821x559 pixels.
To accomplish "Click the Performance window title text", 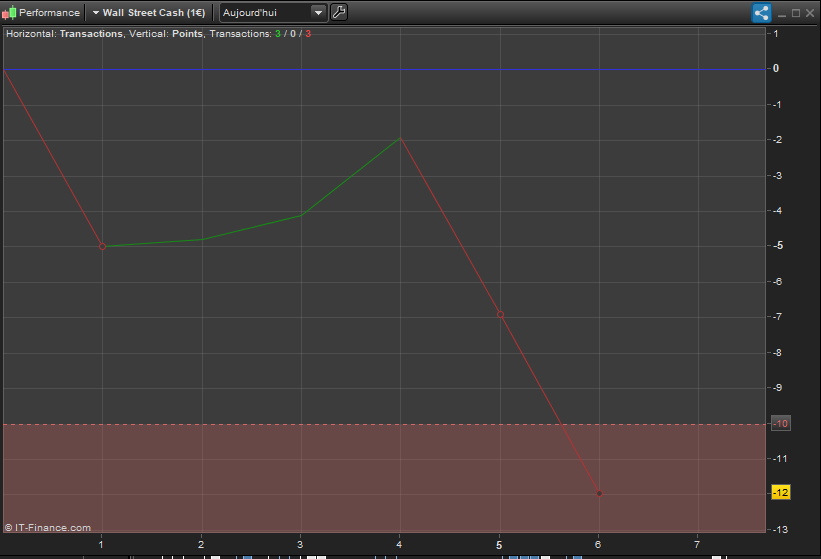I will 49,13.
